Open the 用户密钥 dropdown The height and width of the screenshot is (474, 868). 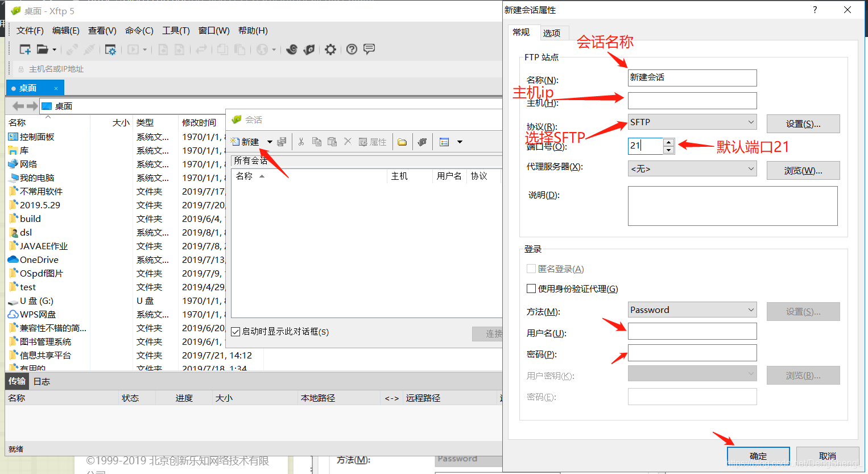click(x=692, y=374)
